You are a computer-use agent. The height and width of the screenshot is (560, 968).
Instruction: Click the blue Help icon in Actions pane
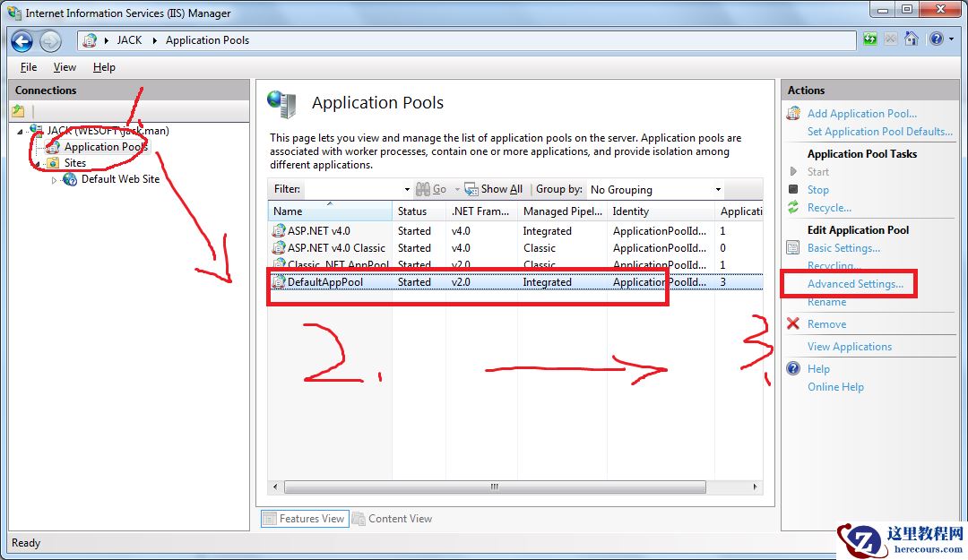[793, 368]
